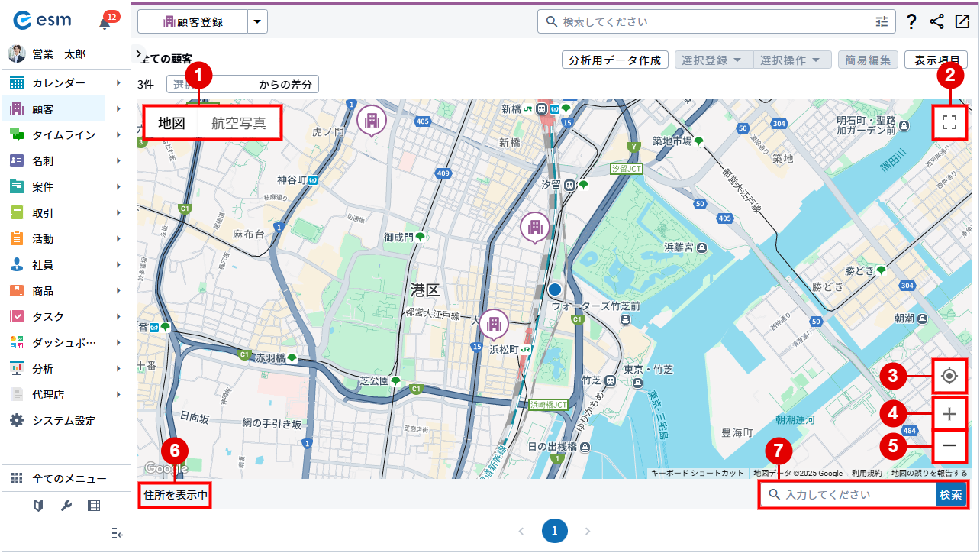This screenshot has height=553, width=980.
Task: Center map on current location
Action: point(949,376)
